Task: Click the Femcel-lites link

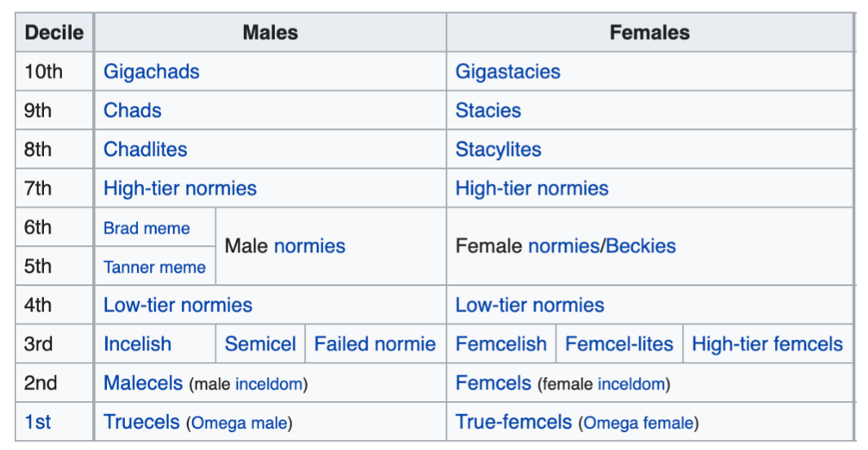Action: point(619,344)
